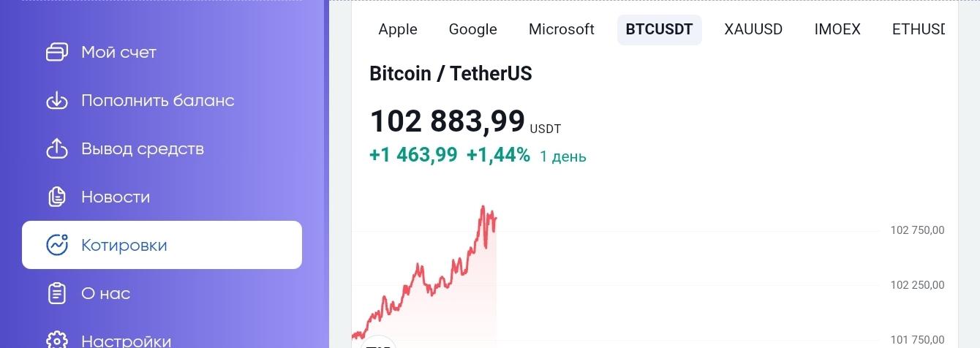Open the ETHUSD tab at the edge

pyautogui.click(x=919, y=30)
